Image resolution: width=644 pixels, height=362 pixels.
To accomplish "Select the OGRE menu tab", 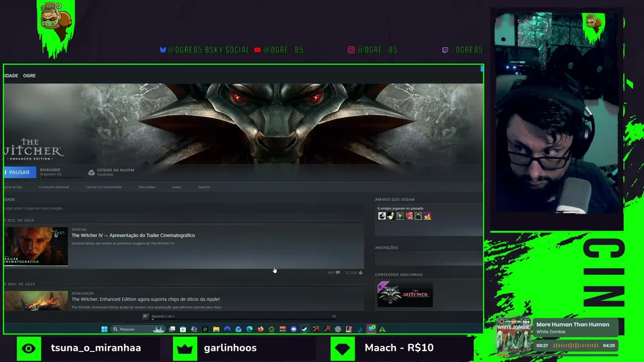I will [x=29, y=76].
